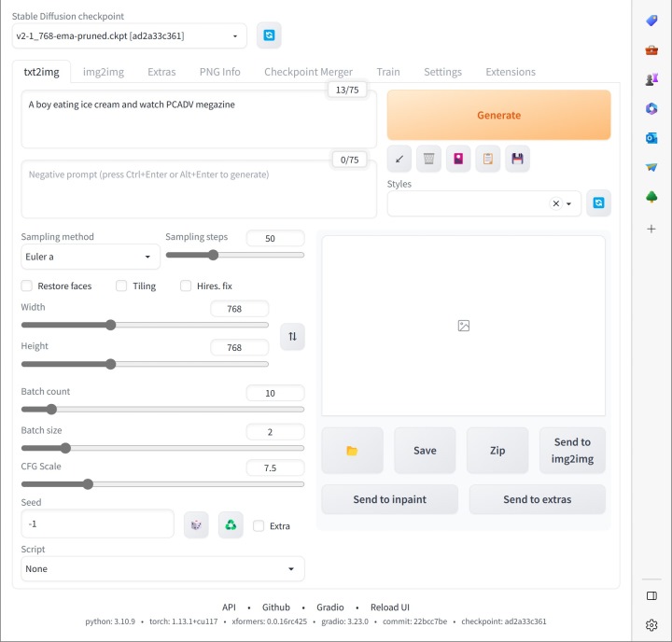Reuse last seed with recycle icon

[231, 525]
